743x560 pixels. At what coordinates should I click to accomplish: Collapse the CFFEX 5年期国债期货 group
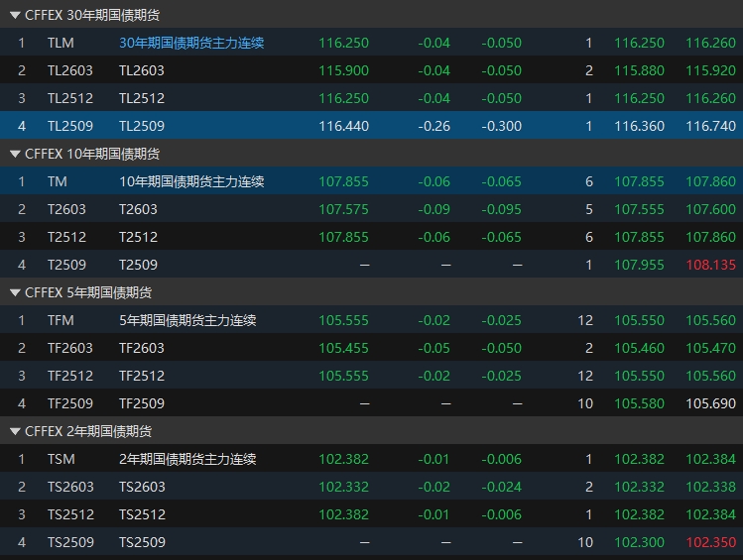point(15,292)
